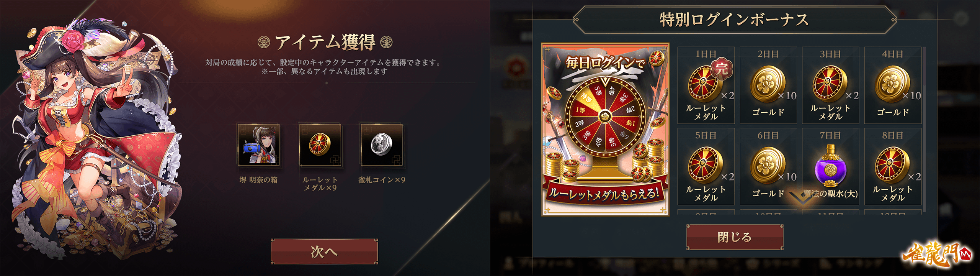Click the login bonus list scrollbar
The width and height of the screenshot is (980, 276).
924,129
